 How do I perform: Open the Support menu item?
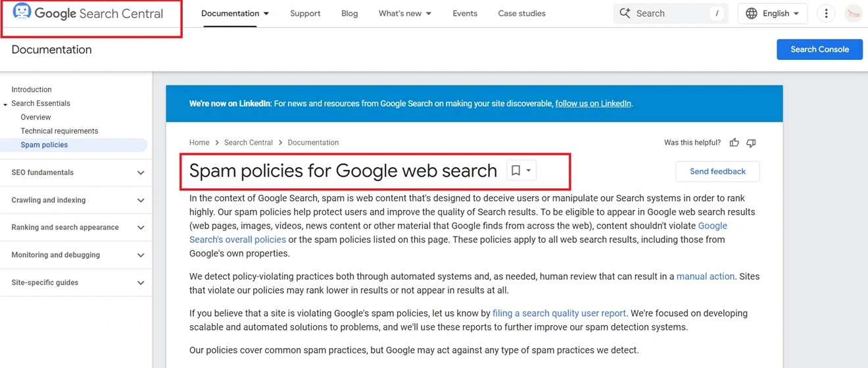tap(305, 13)
